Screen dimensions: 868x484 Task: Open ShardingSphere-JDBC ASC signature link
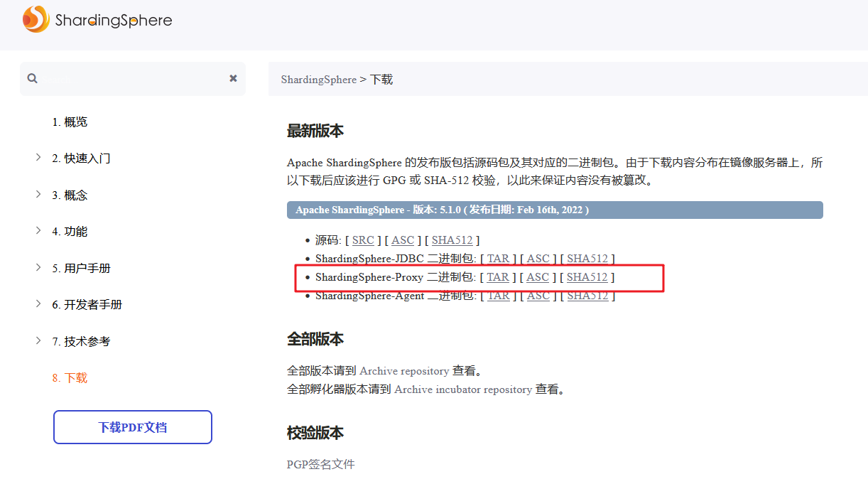pos(538,259)
